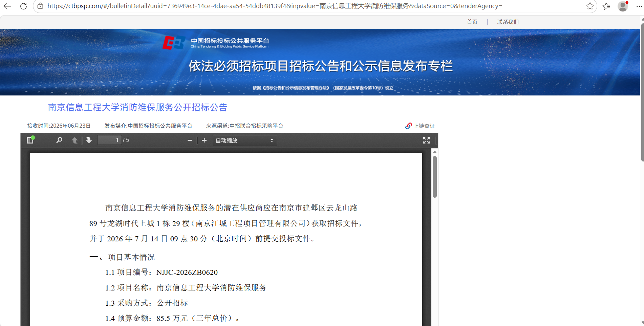Open the 自动缩放 zoom dropdown

[x=244, y=140]
